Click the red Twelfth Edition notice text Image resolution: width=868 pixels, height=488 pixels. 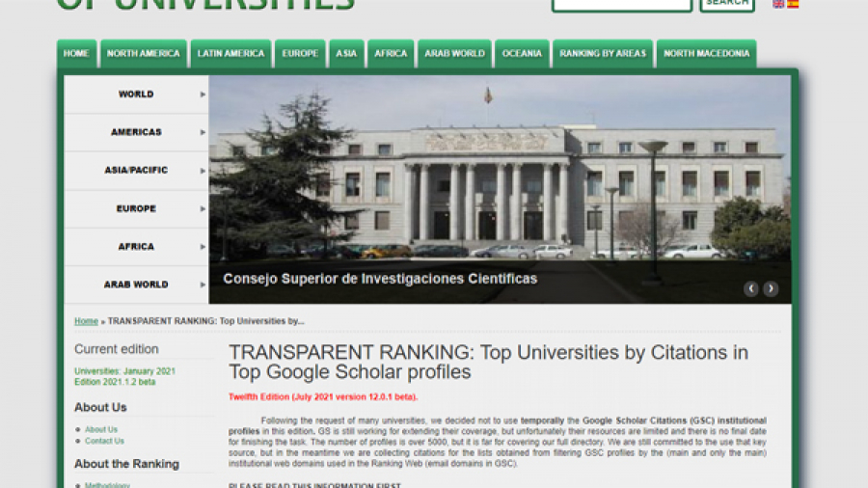(x=323, y=397)
